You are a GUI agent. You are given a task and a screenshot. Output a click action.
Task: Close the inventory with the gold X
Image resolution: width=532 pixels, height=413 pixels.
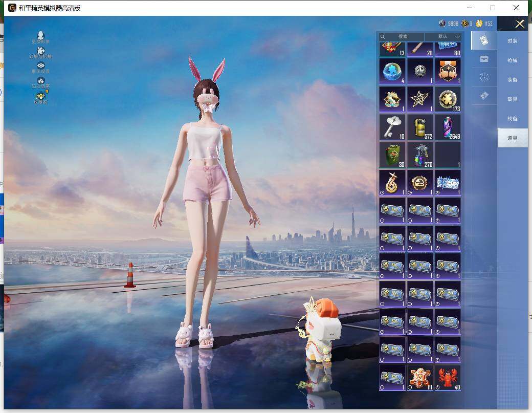(520, 24)
